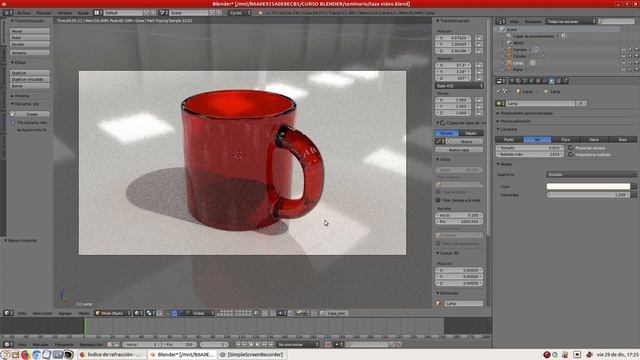Click the timeline play animation icon
The width and height of the screenshot is (640, 360).
tap(258, 344)
